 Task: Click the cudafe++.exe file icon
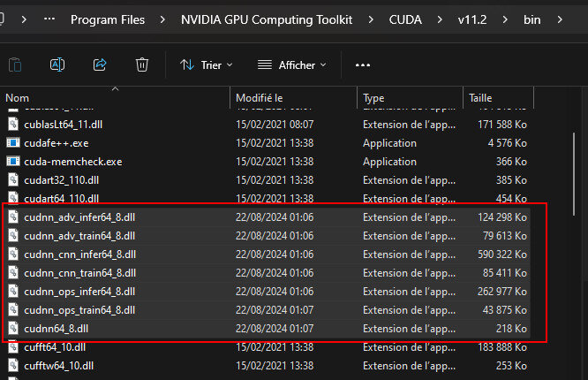(13, 143)
